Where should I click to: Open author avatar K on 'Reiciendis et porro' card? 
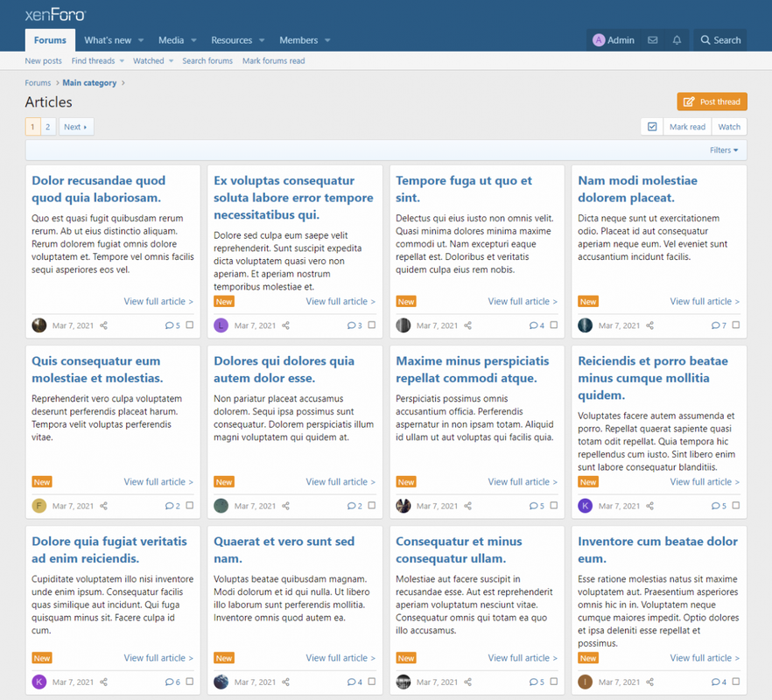(x=586, y=506)
